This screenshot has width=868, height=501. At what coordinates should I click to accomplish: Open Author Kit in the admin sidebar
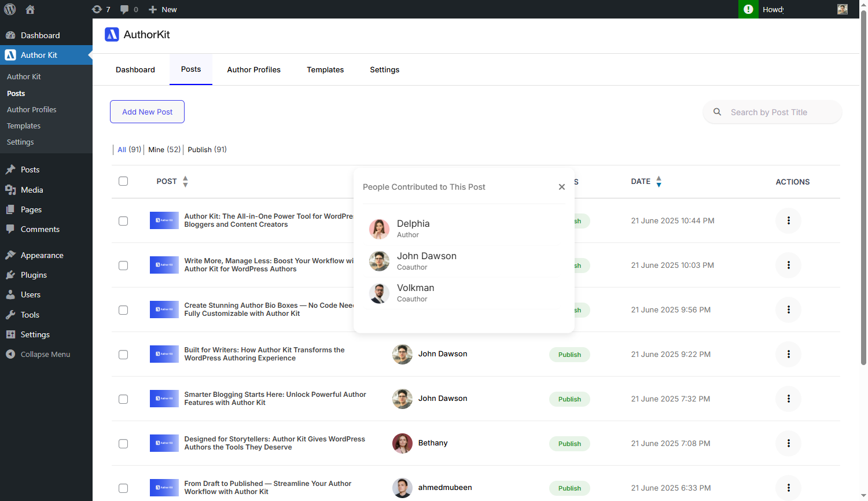46,55
